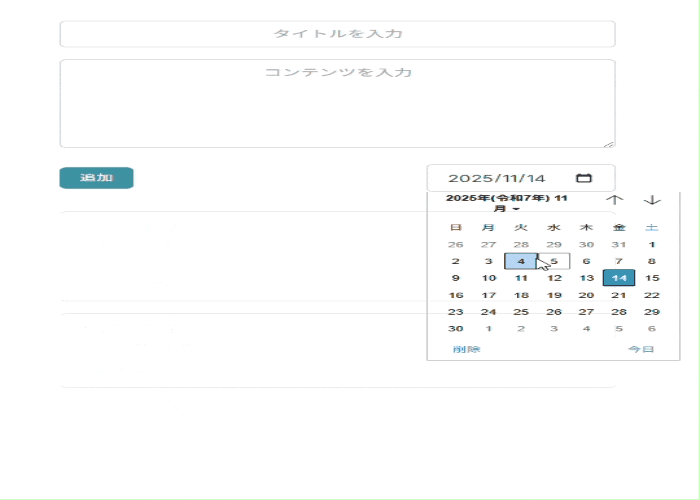700x500 pixels.
Task: Click the 削除 link in calendar
Action: coord(467,349)
